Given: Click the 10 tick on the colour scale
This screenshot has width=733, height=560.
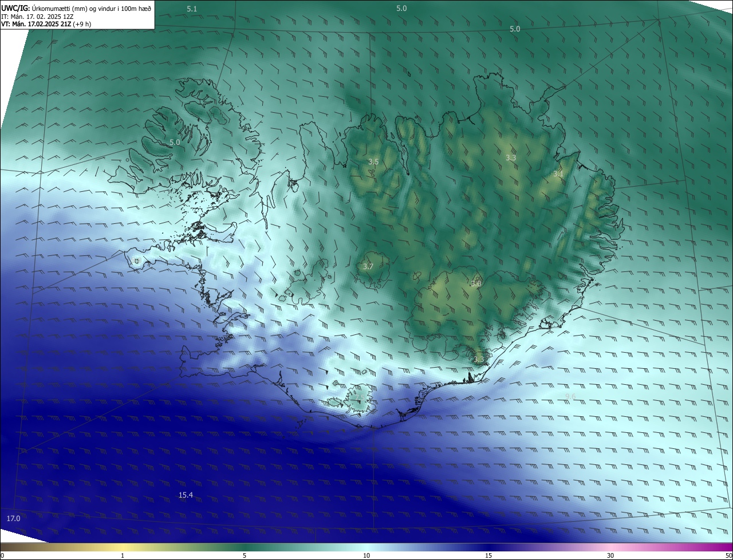Looking at the screenshot, I should (x=366, y=555).
